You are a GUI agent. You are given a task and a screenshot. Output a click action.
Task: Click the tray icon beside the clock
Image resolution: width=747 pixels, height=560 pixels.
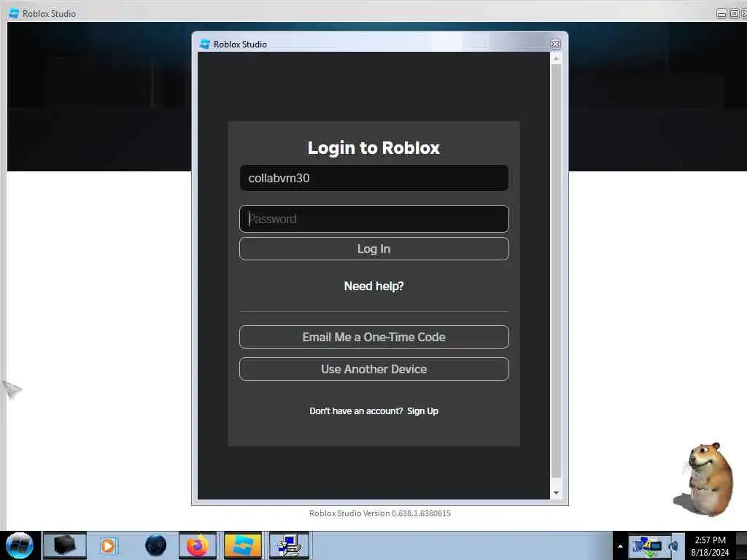673,545
